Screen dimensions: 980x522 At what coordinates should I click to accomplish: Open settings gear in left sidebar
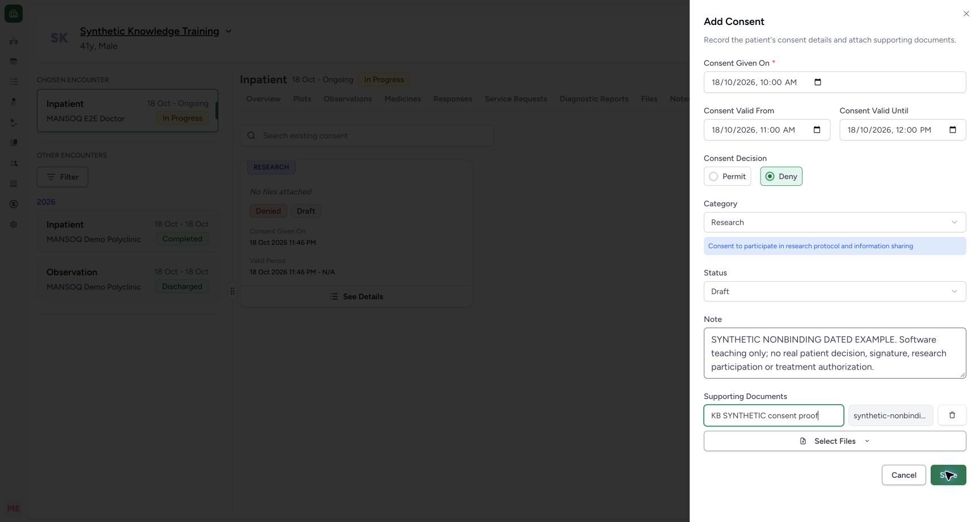click(x=14, y=224)
